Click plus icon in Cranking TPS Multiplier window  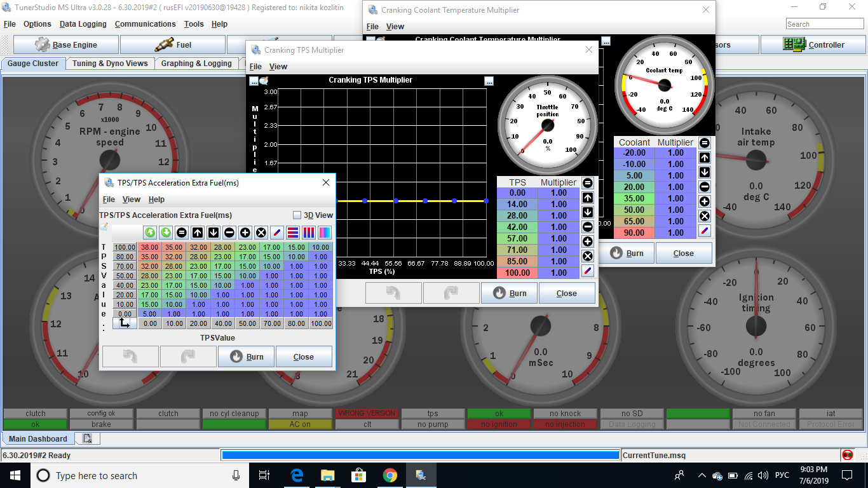coord(588,241)
